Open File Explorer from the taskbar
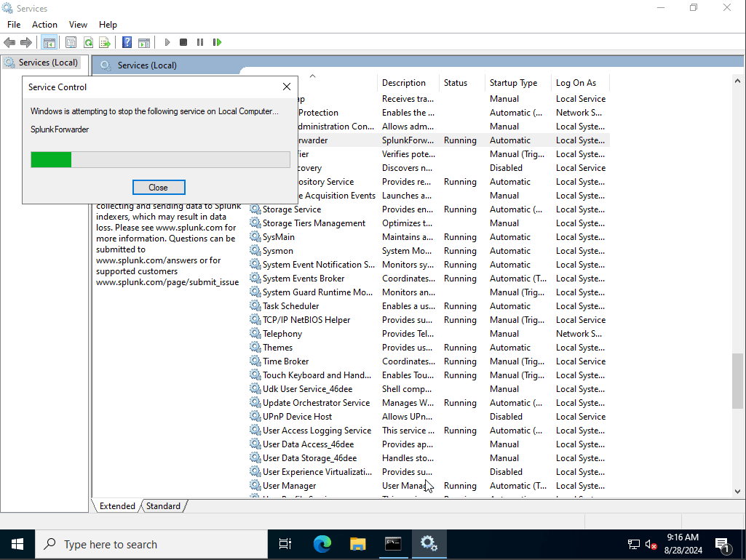The width and height of the screenshot is (746, 560). click(358, 544)
